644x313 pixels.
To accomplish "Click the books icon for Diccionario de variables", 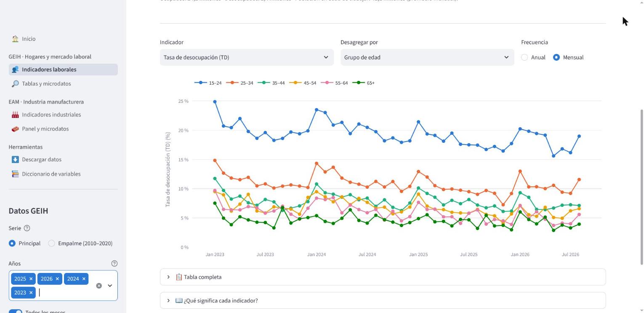I will click(x=15, y=174).
